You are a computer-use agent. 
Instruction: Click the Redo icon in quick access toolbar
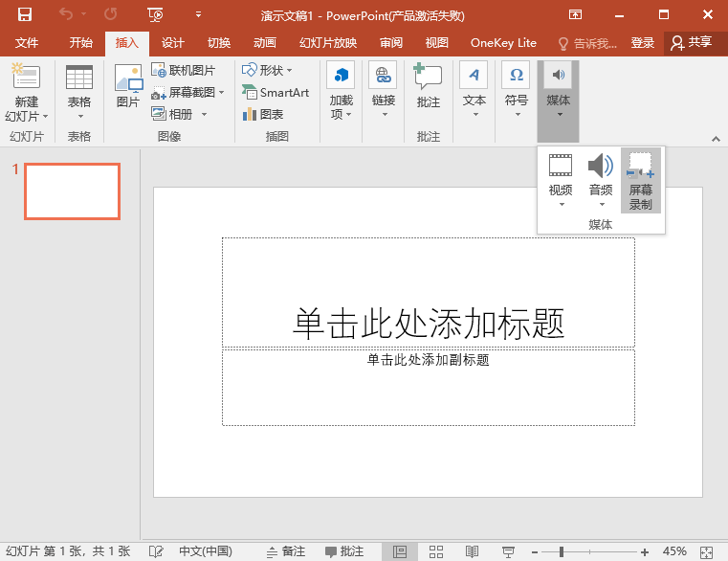click(x=111, y=15)
